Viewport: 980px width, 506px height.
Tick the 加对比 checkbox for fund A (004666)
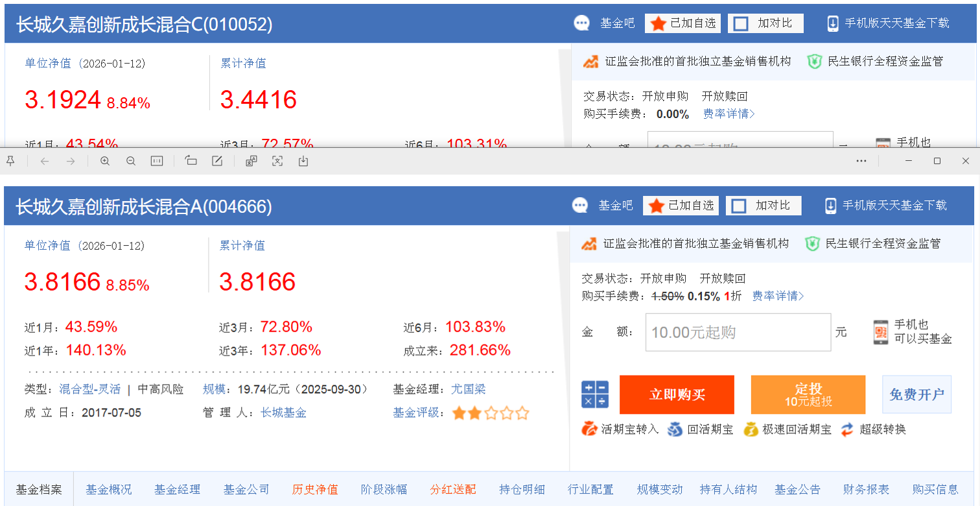(738, 206)
